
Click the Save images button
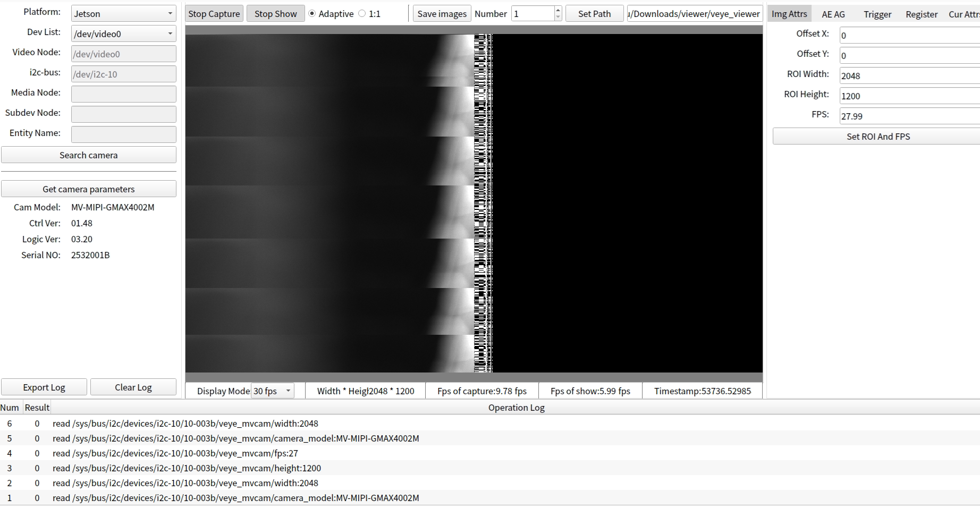click(x=442, y=14)
